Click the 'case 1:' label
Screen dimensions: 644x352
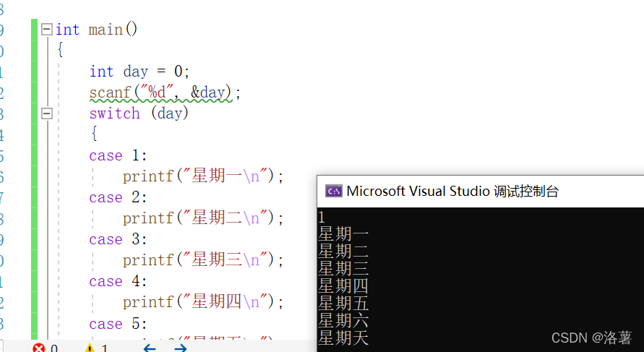click(118, 155)
